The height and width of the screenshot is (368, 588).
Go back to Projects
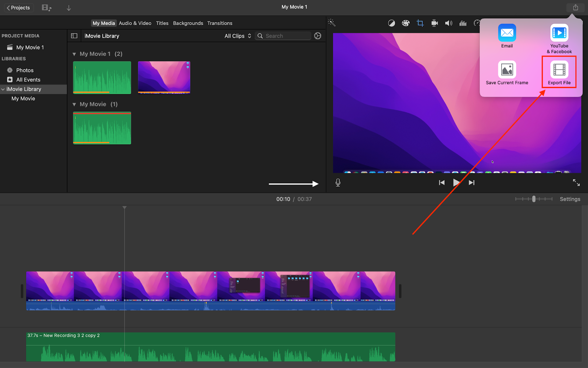pos(18,8)
